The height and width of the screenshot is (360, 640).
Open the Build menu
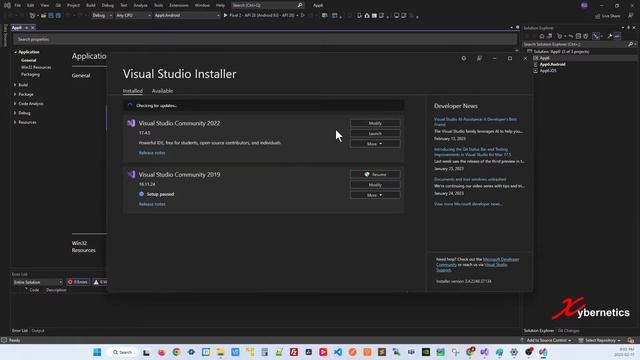[x=91, y=5]
